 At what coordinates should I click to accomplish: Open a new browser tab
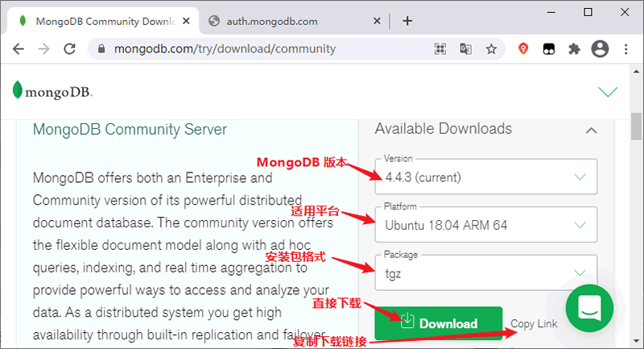(407, 21)
